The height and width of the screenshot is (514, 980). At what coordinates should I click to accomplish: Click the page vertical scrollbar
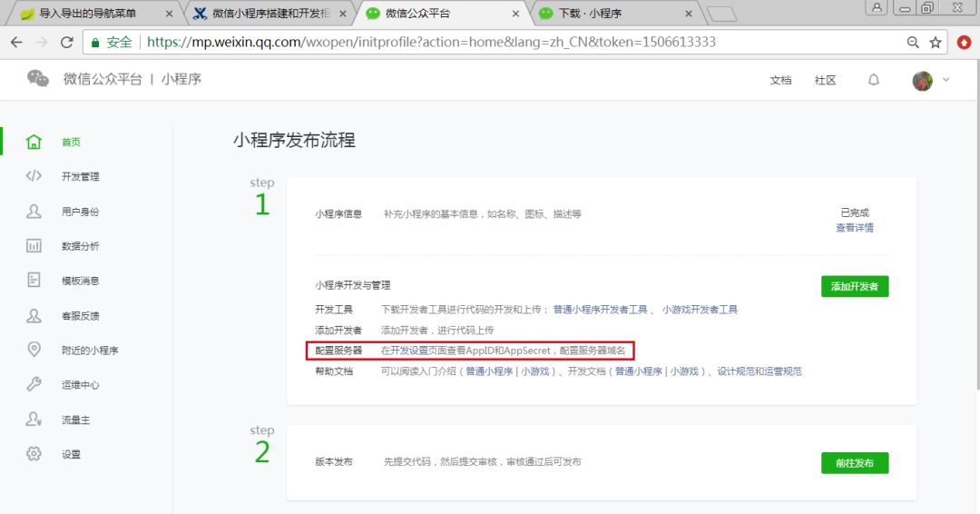coord(977,225)
